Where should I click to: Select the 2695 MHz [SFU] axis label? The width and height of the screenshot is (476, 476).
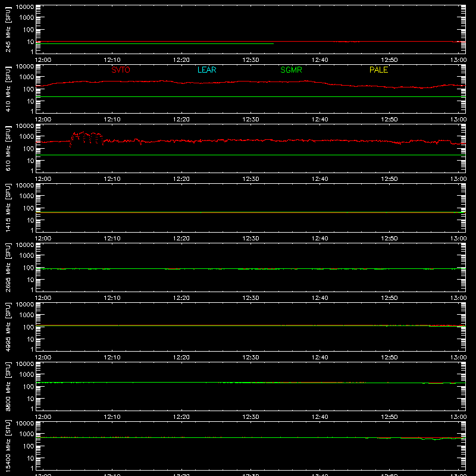8,267
